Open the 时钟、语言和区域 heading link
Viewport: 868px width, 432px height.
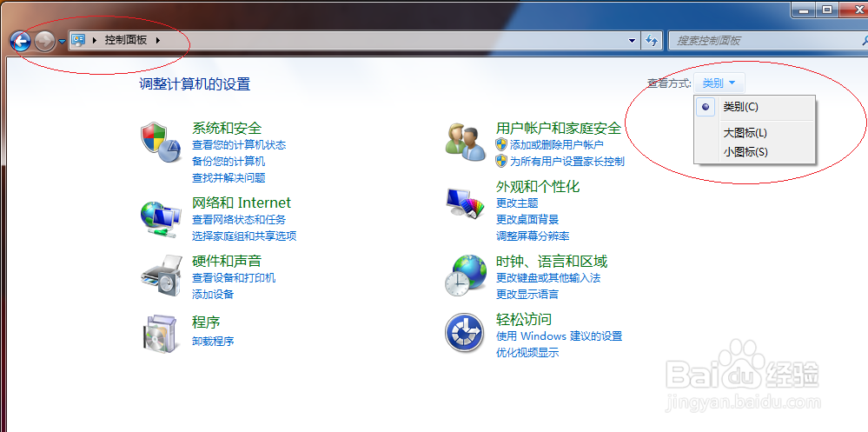(552, 261)
